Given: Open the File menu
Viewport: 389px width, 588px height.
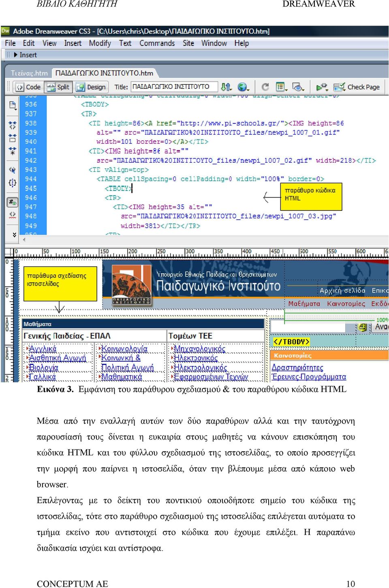Looking at the screenshot, I should pyautogui.click(x=10, y=43).
